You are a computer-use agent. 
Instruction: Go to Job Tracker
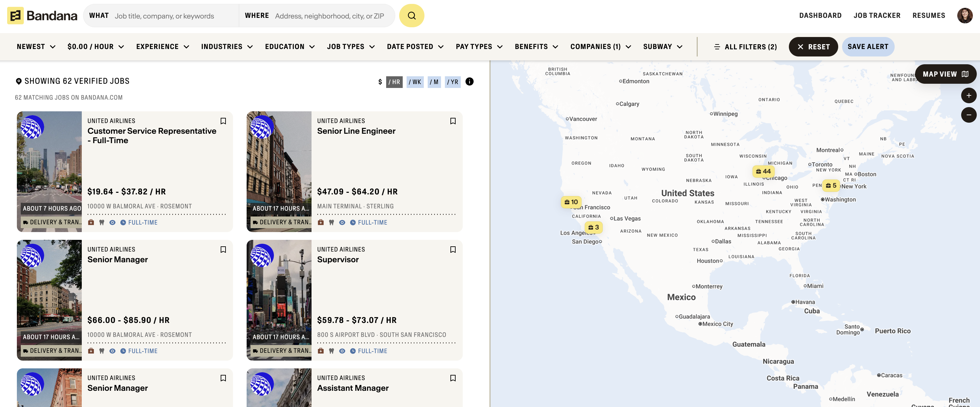click(876, 16)
